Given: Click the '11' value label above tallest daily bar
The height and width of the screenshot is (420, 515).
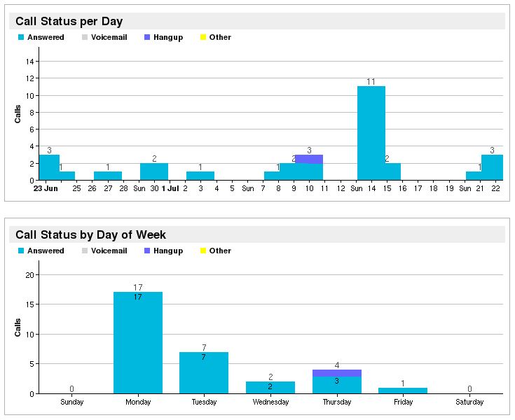Looking at the screenshot, I should (x=371, y=82).
